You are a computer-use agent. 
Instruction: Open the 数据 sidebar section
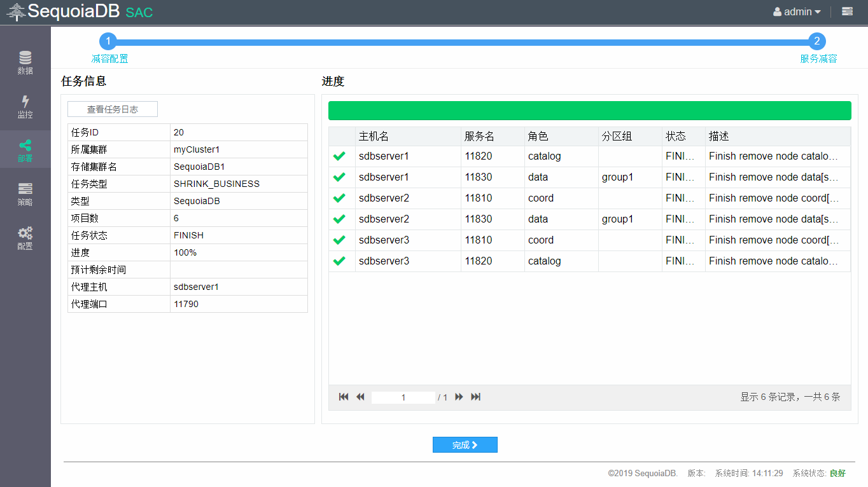point(25,62)
